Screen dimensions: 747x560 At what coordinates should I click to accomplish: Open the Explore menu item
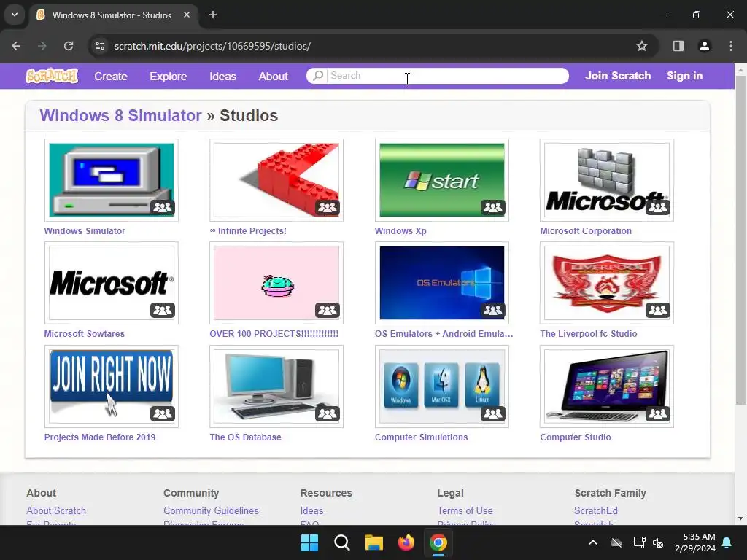(169, 76)
